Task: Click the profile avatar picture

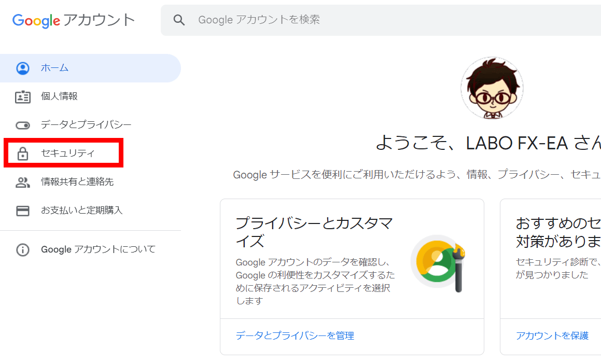Action: click(492, 88)
